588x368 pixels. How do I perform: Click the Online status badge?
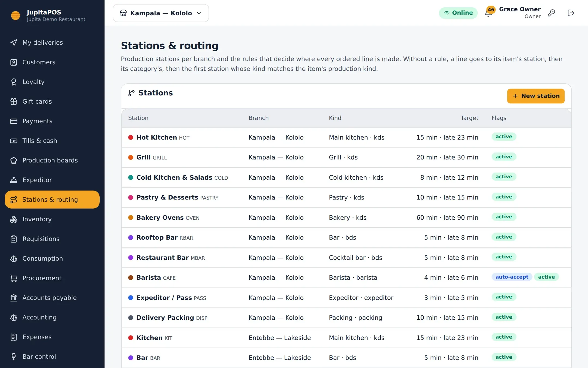[x=458, y=13]
